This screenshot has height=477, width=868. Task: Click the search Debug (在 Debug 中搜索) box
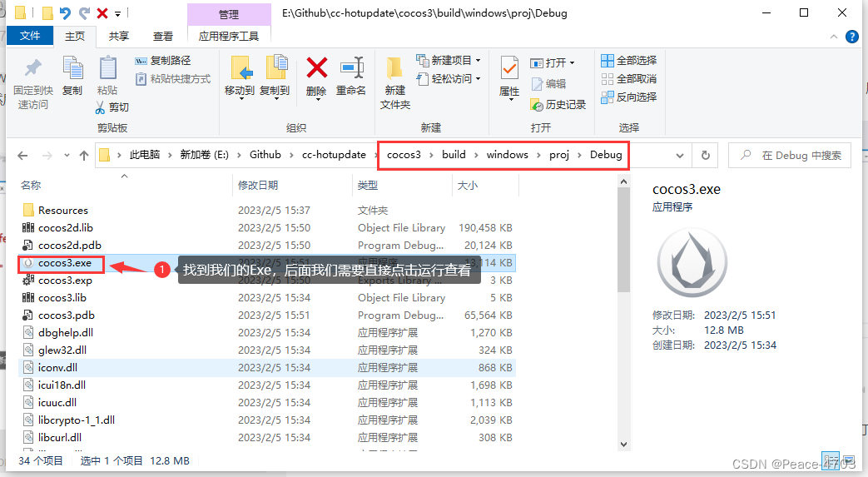[x=790, y=156]
